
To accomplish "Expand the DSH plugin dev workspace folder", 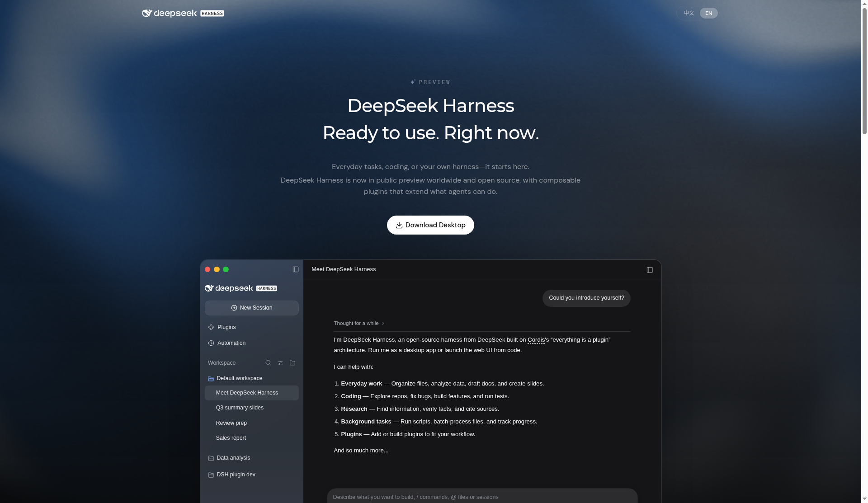I will [x=252, y=475].
